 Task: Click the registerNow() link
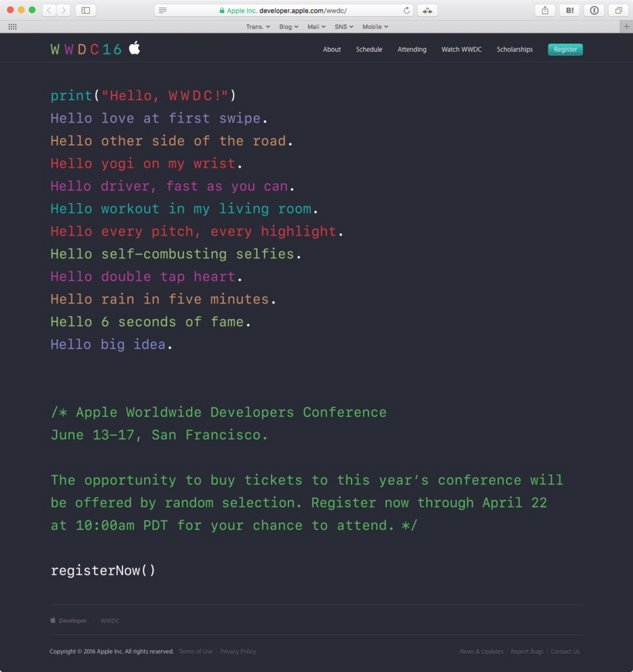coord(103,570)
